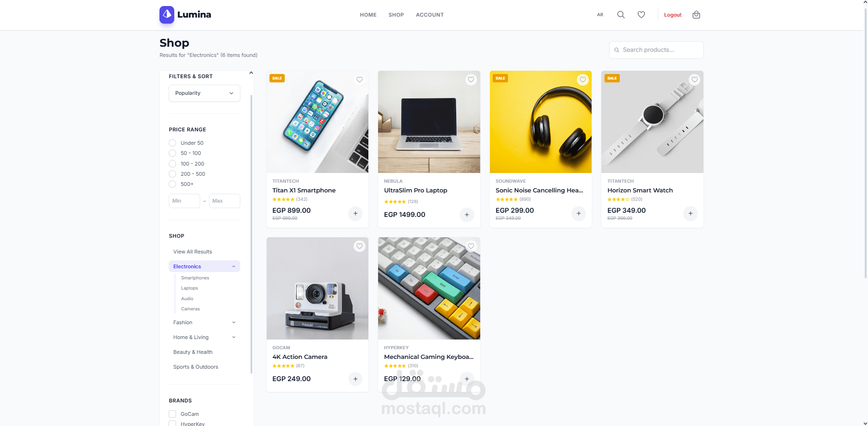
Task: Go to the SHOP menu item
Action: (396, 15)
